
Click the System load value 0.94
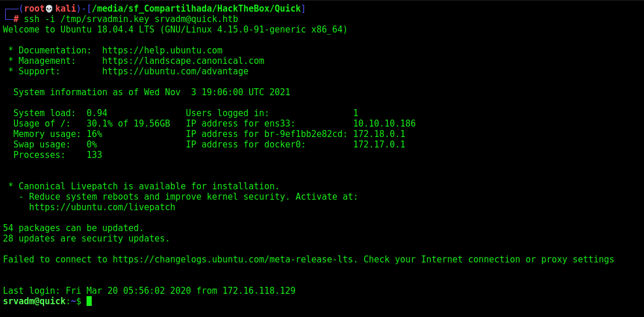[x=97, y=113]
